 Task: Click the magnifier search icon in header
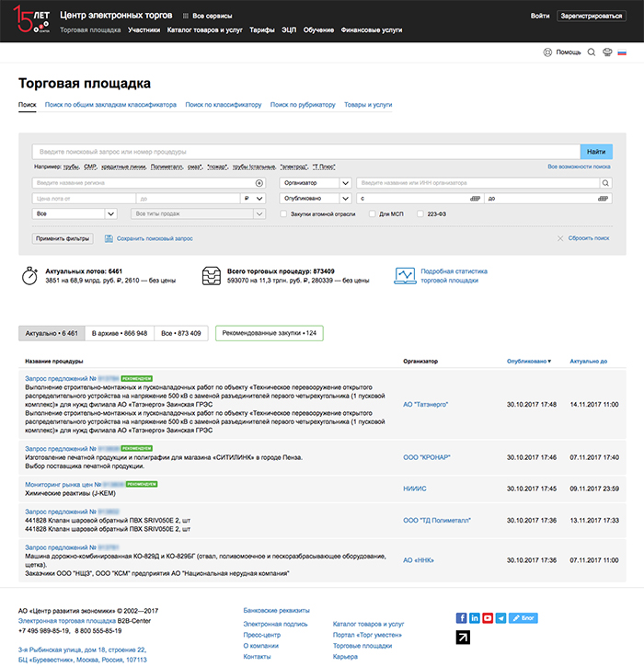tap(592, 52)
